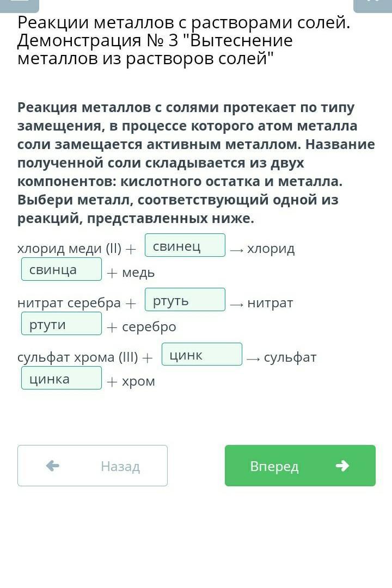Go forward with the green Вперед button
392x588 pixels.
pyautogui.click(x=300, y=466)
